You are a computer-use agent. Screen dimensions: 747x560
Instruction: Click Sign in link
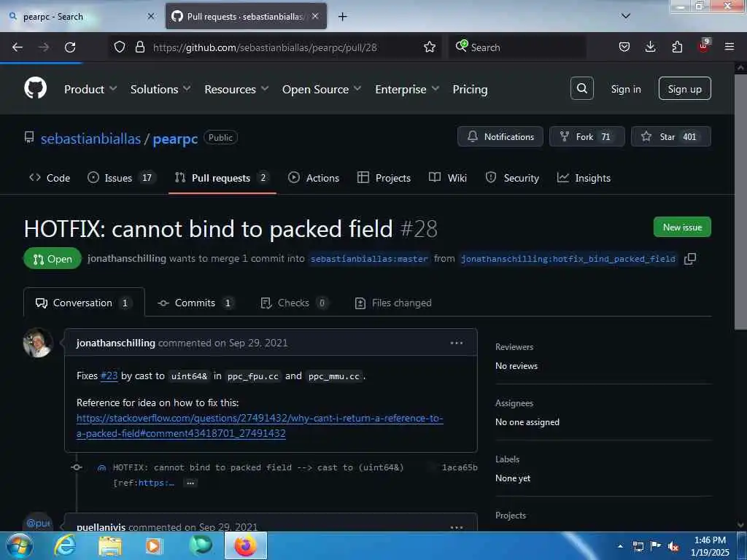point(625,89)
